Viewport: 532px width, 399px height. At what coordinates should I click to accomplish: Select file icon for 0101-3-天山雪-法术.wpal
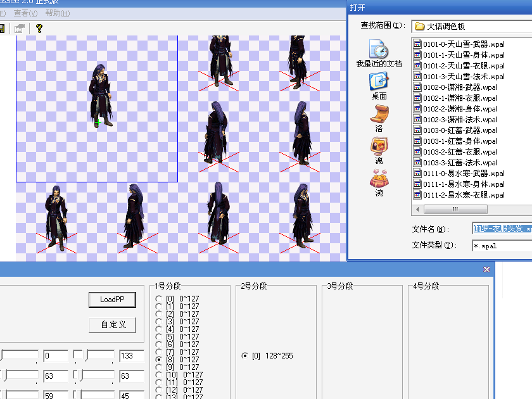coord(417,77)
